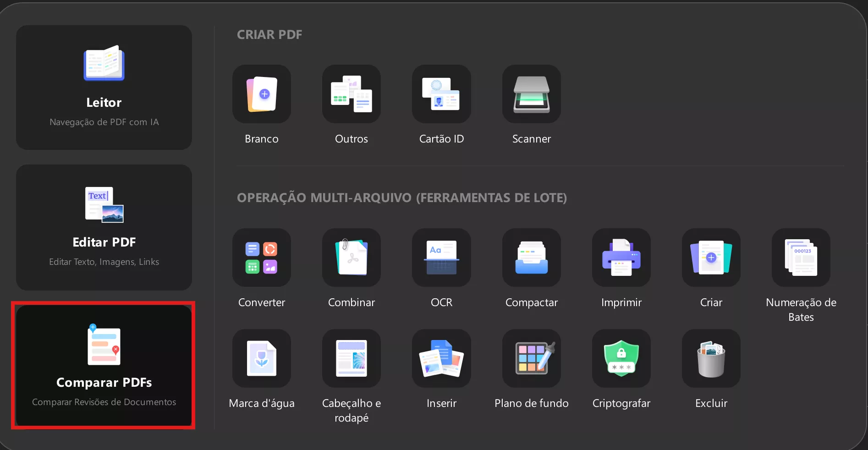Screen dimensions: 868x450
Task: Click the 'Numeração de Bates' label
Action: click(801, 310)
